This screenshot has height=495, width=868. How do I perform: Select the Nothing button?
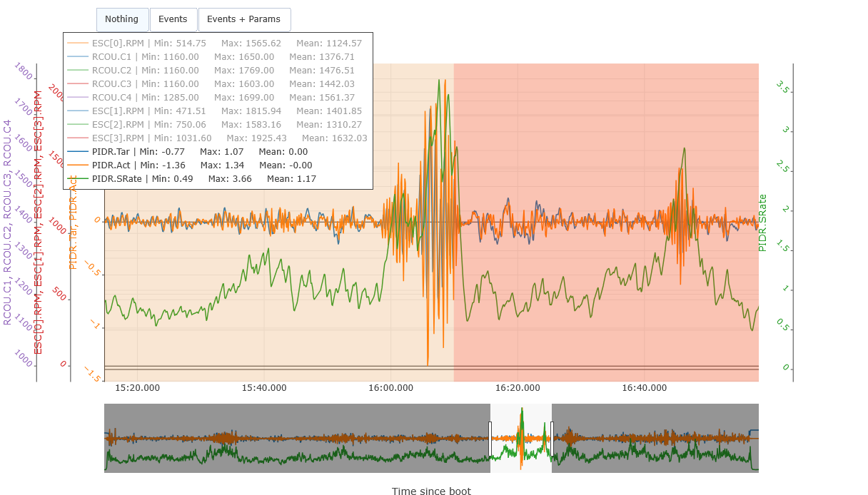[121, 19]
